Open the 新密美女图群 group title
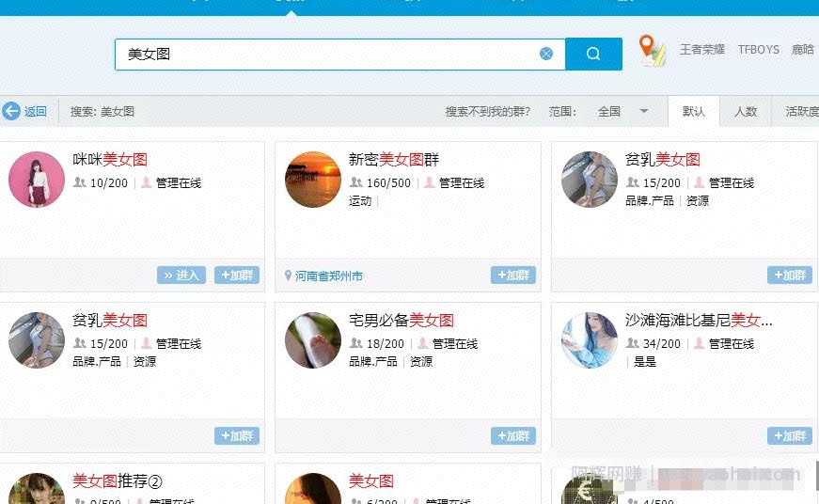This screenshot has width=819, height=504. tap(394, 159)
